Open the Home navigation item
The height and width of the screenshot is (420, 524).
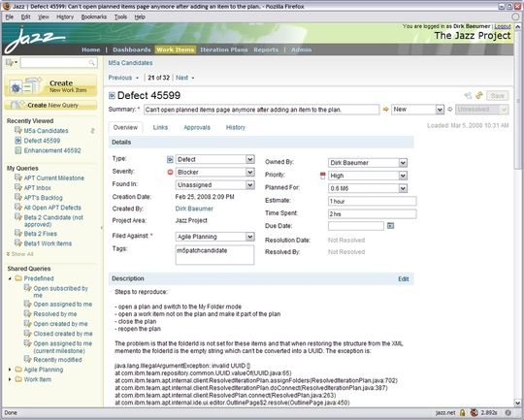point(91,49)
